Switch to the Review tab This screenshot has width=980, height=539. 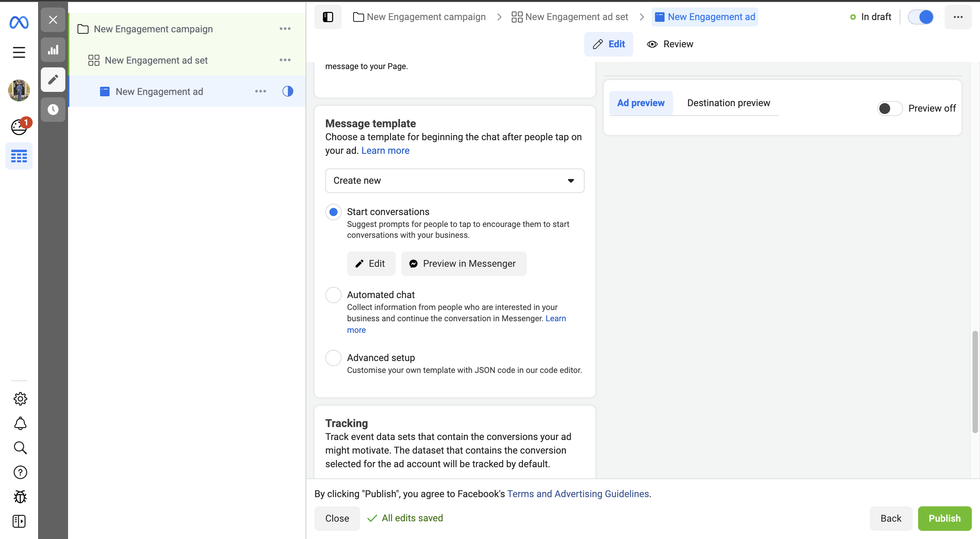point(670,44)
